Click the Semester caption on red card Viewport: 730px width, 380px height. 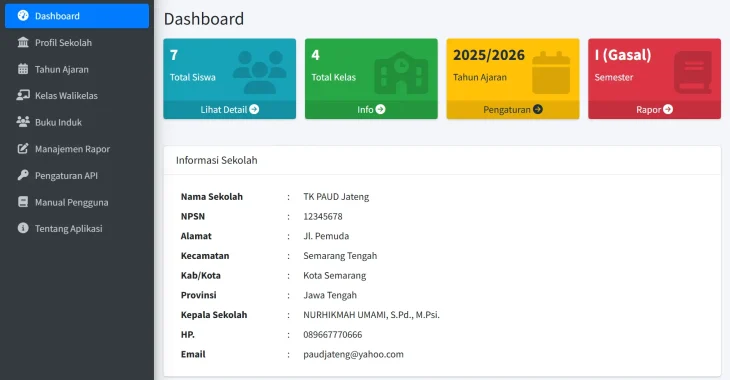pyautogui.click(x=614, y=77)
